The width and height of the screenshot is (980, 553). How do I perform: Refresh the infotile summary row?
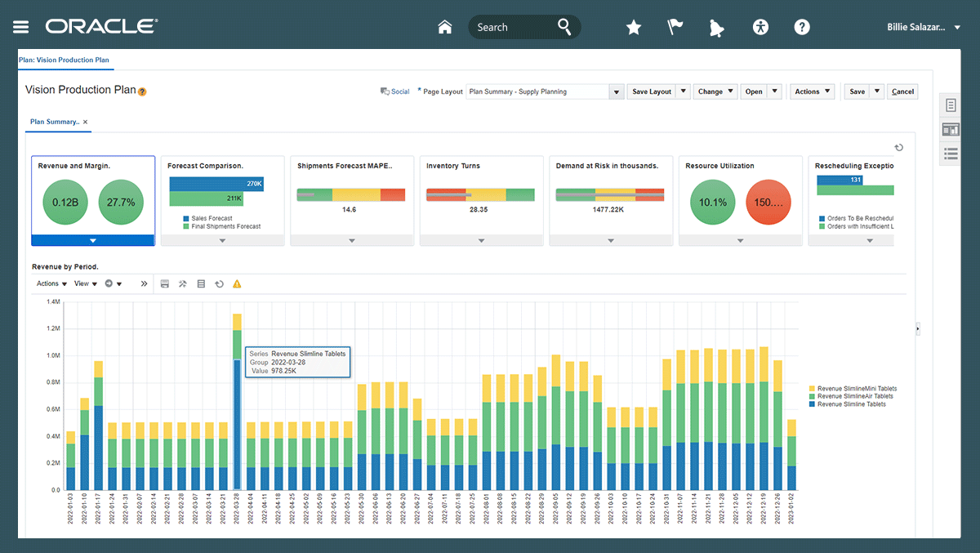pos(898,148)
